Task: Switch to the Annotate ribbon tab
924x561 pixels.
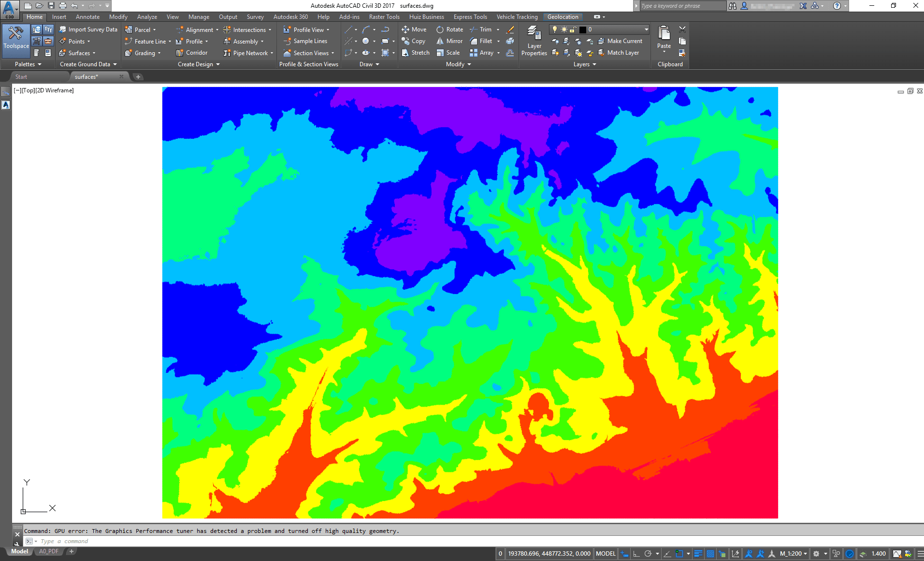Action: click(x=87, y=17)
